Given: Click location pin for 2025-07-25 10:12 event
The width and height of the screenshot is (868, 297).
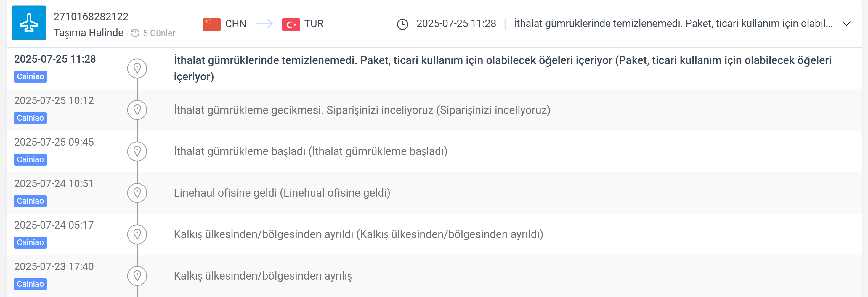Looking at the screenshot, I should (x=137, y=110).
